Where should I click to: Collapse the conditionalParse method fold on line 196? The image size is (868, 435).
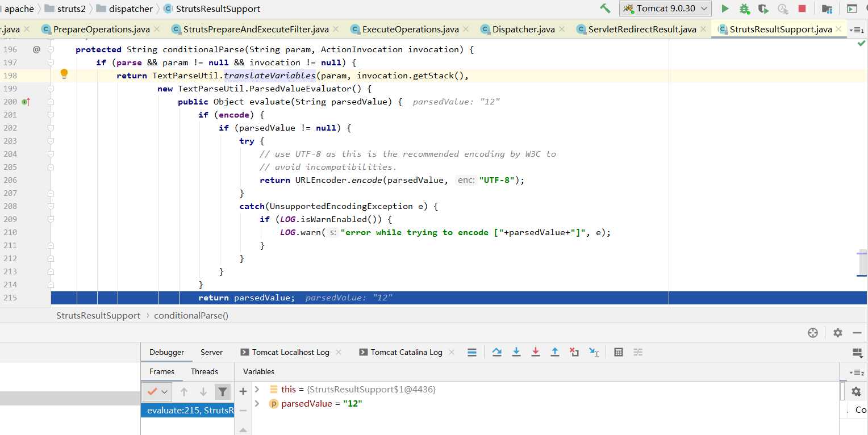pos(51,49)
